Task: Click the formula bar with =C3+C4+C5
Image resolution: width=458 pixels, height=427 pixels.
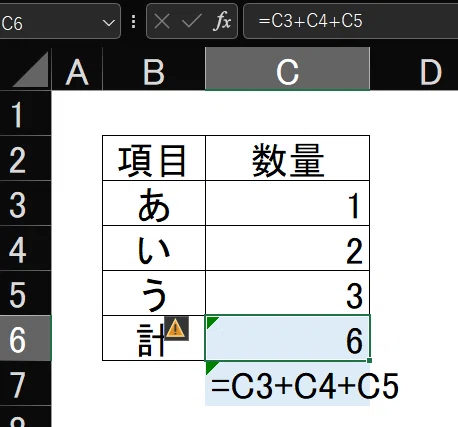Action: coord(351,21)
